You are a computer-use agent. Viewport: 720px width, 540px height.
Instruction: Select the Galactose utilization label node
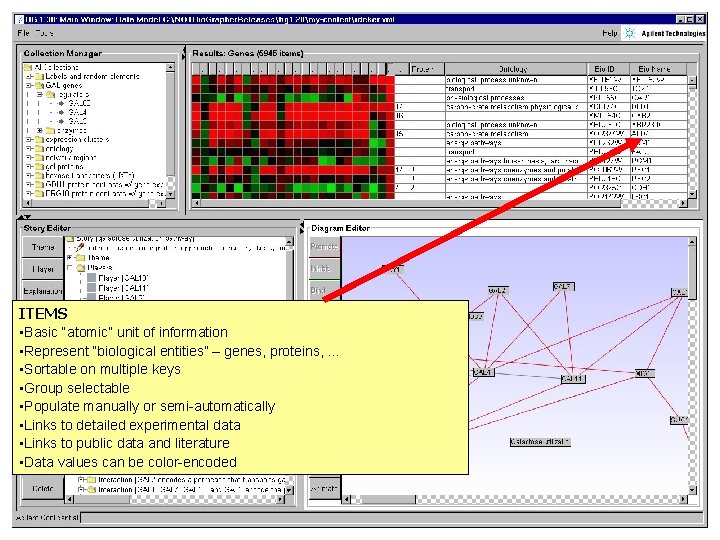click(540, 442)
